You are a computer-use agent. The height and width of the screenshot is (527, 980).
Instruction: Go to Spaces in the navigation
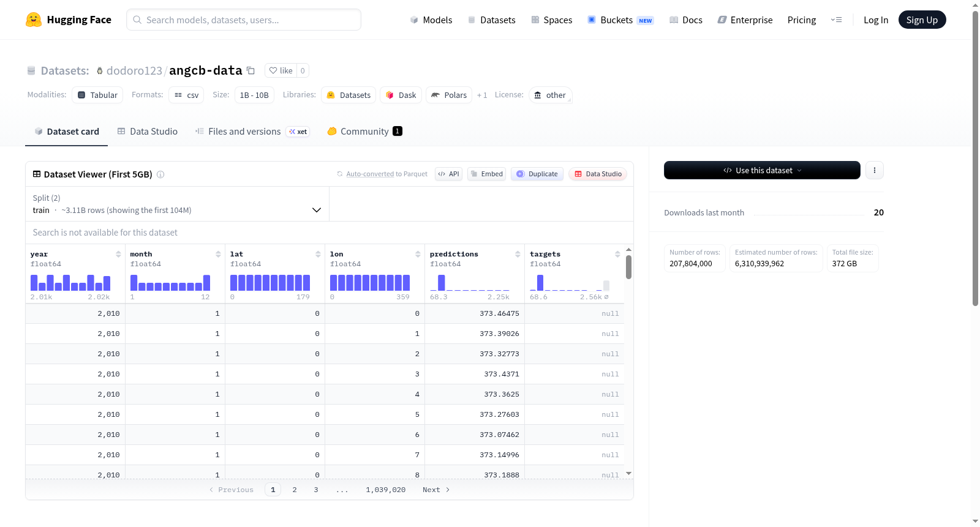point(551,20)
